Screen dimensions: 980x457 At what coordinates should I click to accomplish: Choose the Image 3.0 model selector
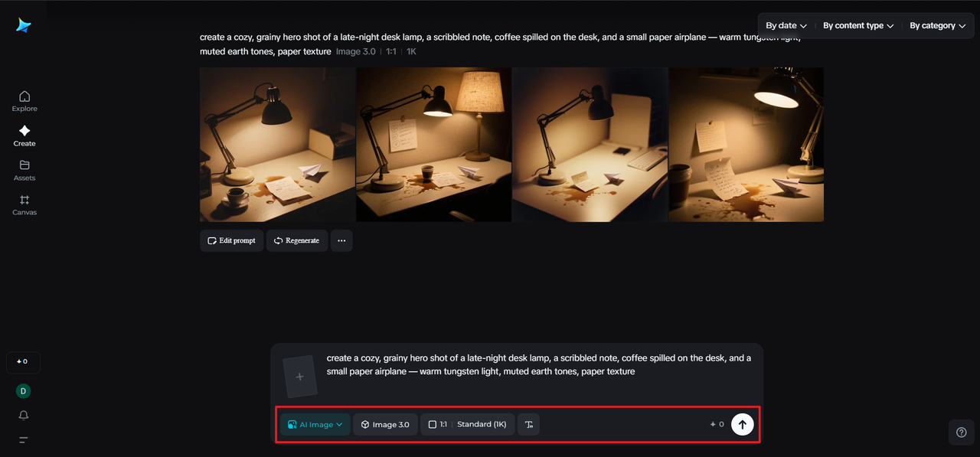[385, 424]
